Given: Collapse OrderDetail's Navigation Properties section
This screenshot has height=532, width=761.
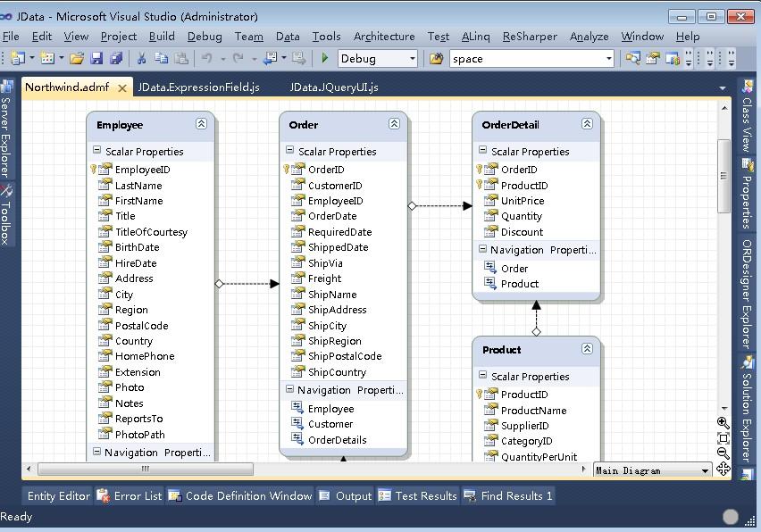Looking at the screenshot, I should pyautogui.click(x=482, y=249).
